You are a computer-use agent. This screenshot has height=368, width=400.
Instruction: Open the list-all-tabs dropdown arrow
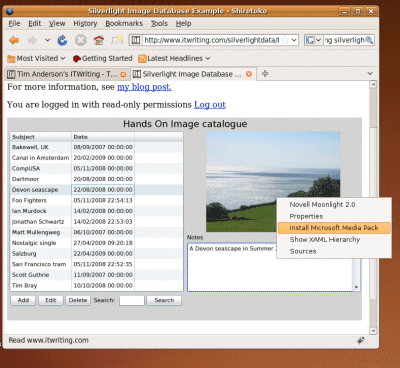coord(370,73)
